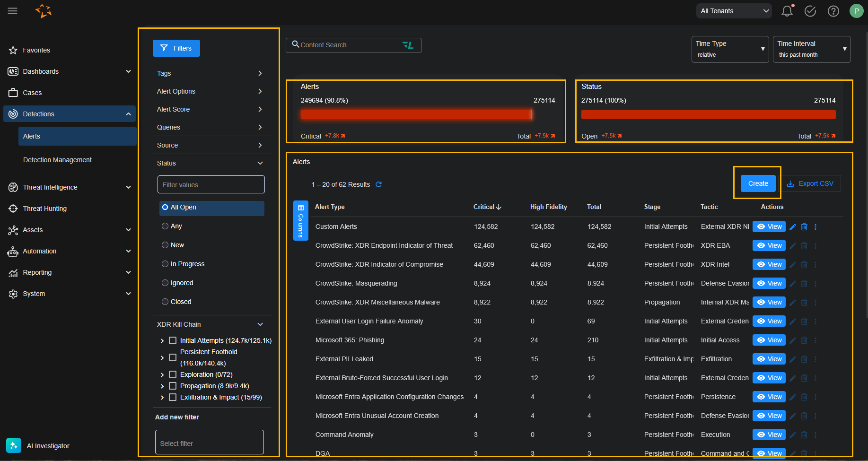Click the edit pencil for Custom Alerts
This screenshot has height=461, width=868.
click(x=793, y=227)
